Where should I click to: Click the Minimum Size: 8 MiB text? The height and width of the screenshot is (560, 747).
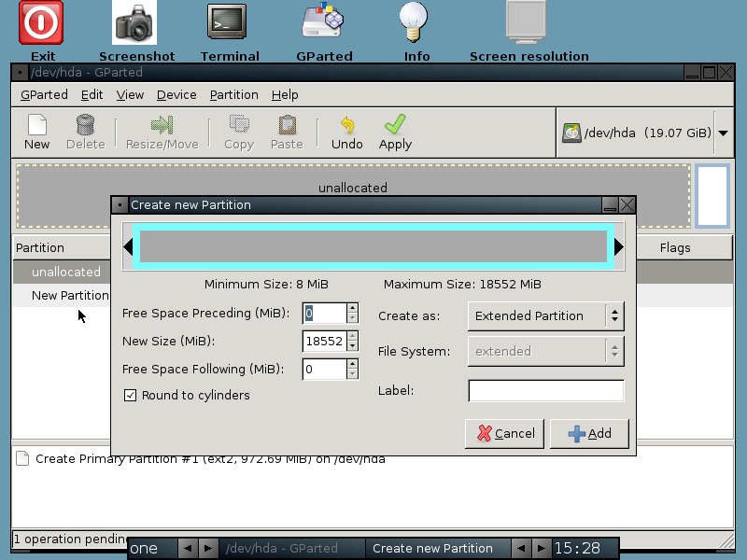[266, 285]
